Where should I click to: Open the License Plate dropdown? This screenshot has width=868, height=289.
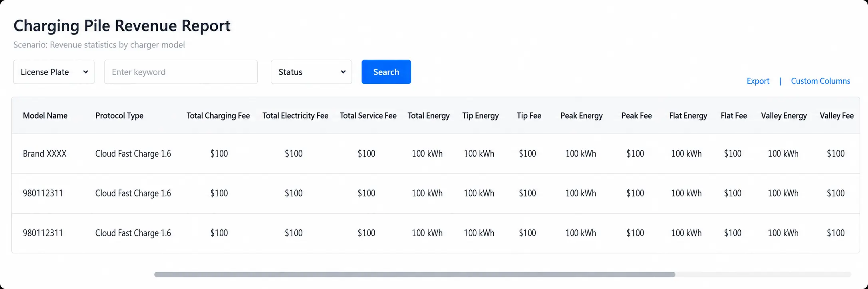pos(54,72)
